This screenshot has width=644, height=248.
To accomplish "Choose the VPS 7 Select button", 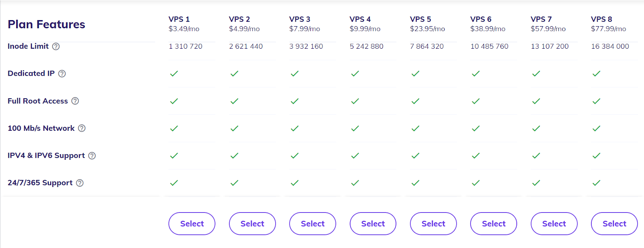I will (x=554, y=223).
